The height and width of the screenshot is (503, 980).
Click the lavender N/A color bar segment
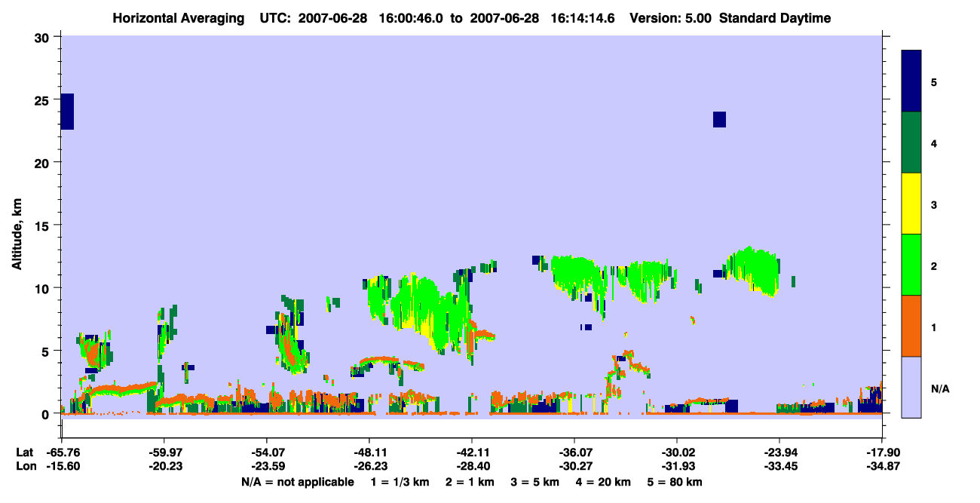911,387
